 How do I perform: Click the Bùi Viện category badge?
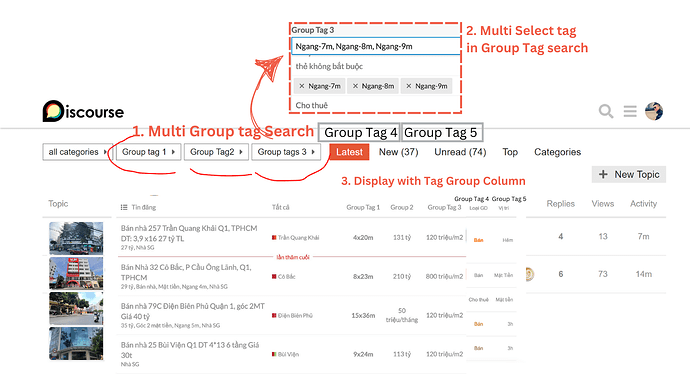[x=286, y=354]
